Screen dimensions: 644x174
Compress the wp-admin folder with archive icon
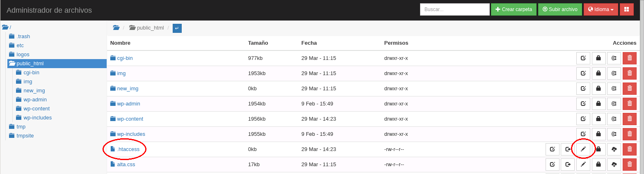point(614,104)
